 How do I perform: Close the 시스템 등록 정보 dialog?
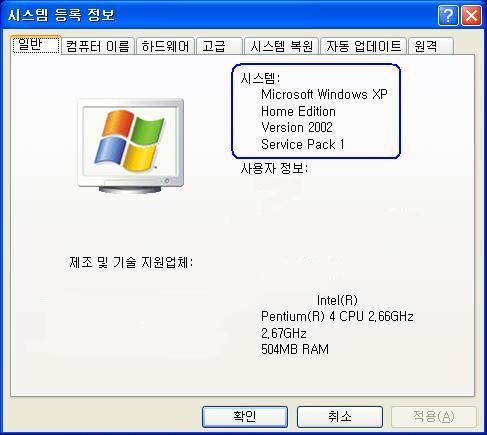pyautogui.click(x=471, y=15)
